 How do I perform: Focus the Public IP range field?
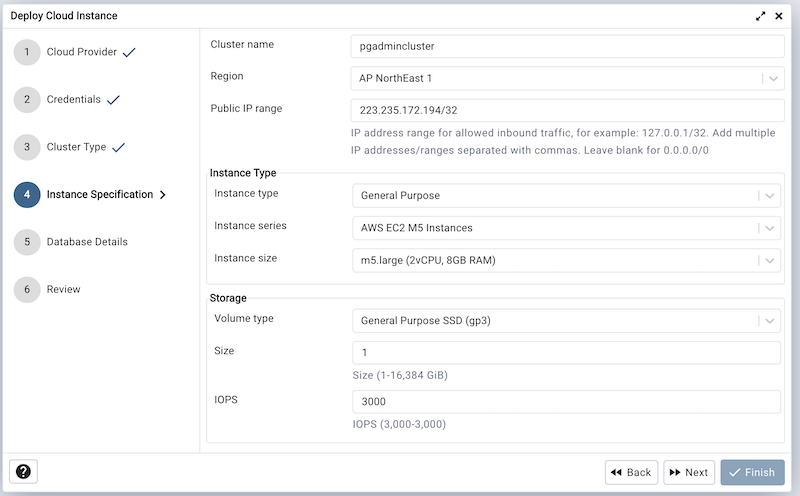click(x=567, y=110)
